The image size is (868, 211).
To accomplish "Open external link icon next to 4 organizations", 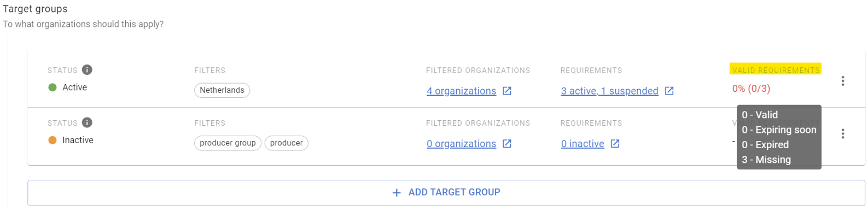I will click(507, 91).
